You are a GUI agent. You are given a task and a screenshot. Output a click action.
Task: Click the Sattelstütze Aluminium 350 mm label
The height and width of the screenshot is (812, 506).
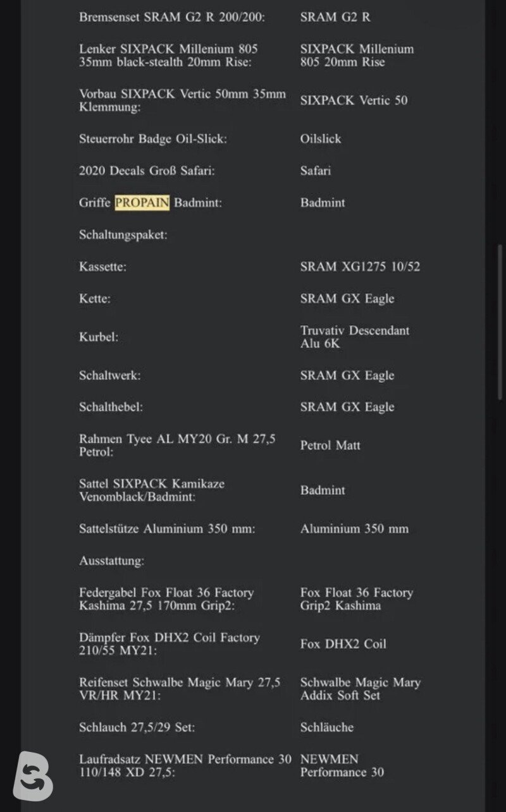tap(167, 529)
